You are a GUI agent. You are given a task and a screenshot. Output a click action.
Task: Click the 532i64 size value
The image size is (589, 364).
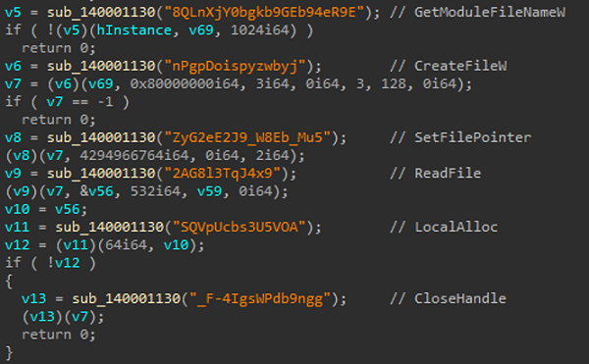coord(155,191)
